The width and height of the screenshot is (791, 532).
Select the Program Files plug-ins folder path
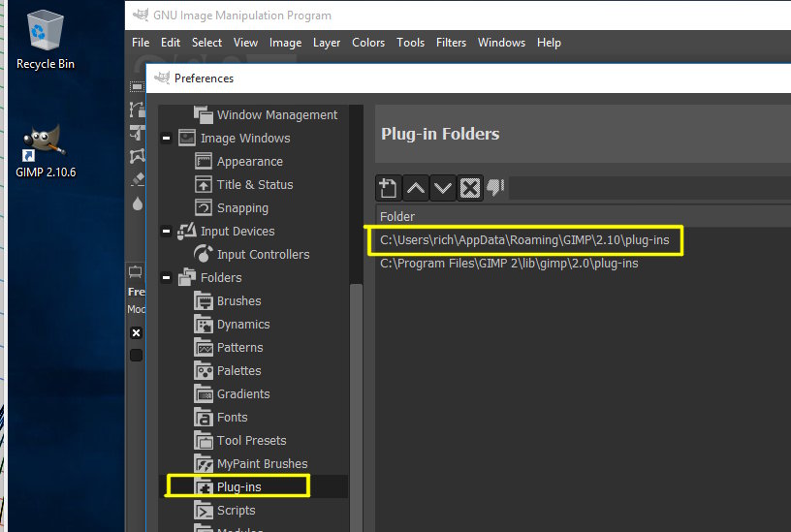point(509,264)
